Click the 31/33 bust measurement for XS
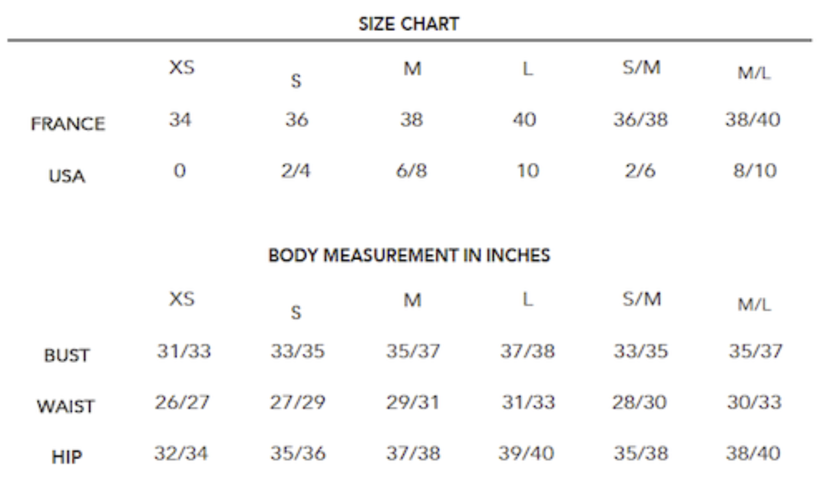This screenshot has height=504, width=821. coord(184,351)
